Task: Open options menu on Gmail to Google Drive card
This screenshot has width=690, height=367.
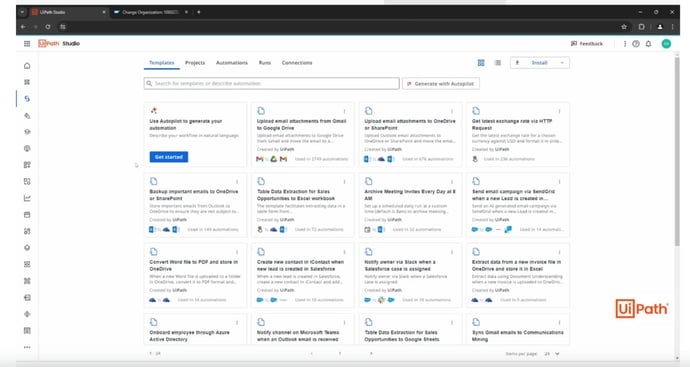Action: pos(345,111)
